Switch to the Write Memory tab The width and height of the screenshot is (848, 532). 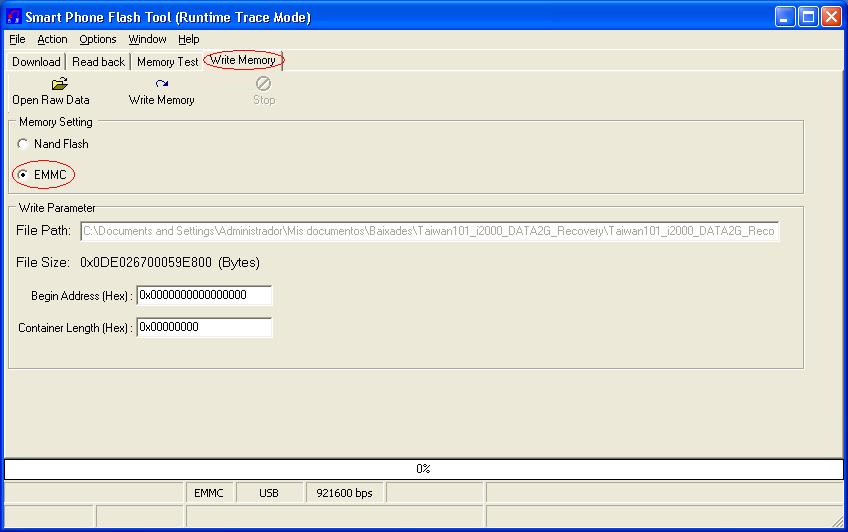(x=243, y=60)
